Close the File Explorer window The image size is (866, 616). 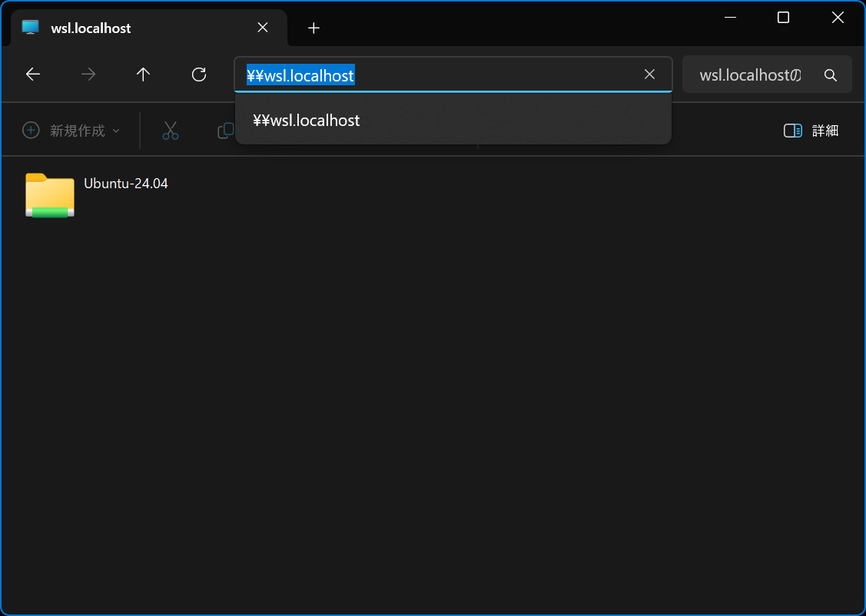(838, 18)
